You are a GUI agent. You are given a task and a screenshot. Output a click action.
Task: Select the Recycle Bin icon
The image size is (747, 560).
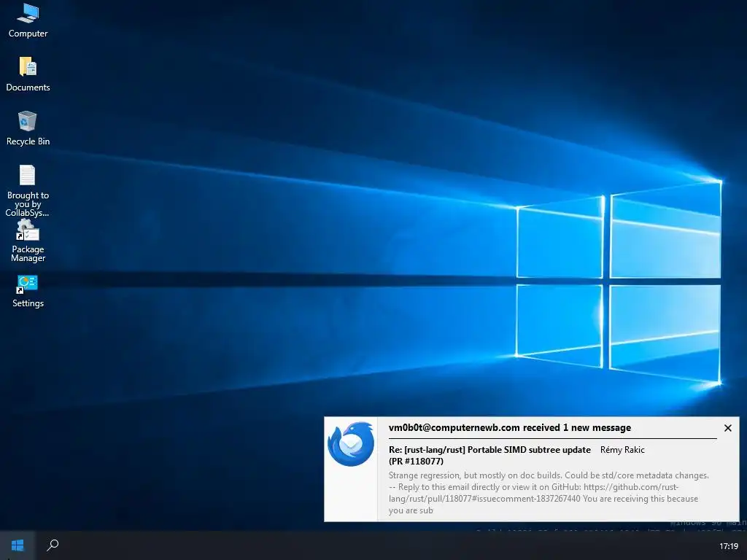point(28,128)
